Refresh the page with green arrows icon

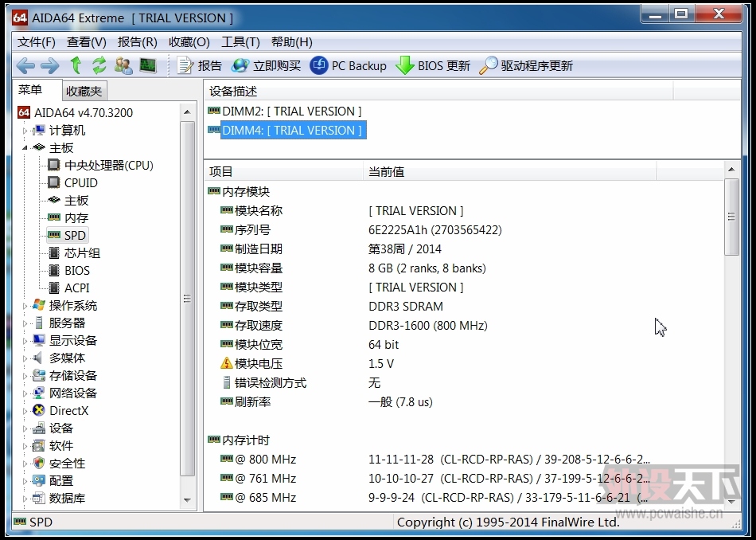99,65
